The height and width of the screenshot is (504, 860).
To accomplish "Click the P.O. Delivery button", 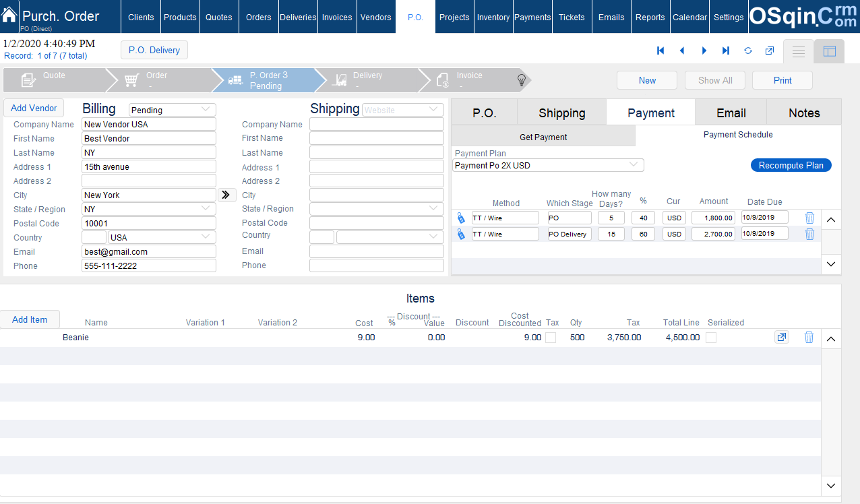I will 154,50.
